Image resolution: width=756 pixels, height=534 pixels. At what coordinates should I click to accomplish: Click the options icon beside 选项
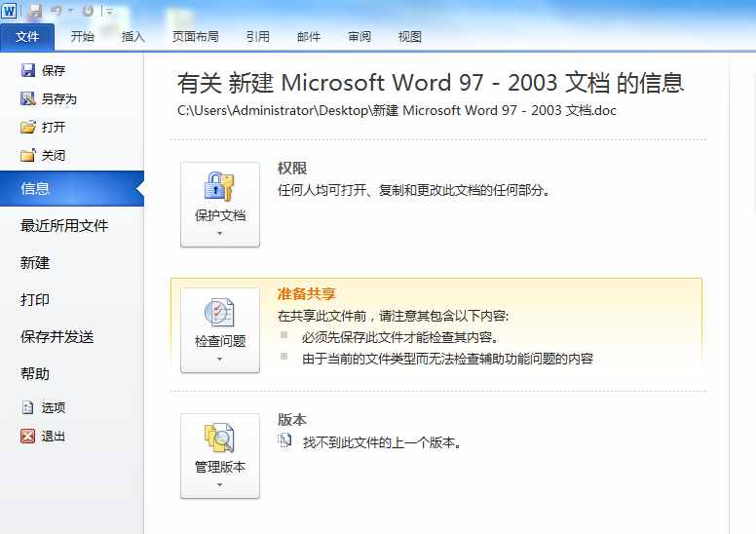click(28, 407)
